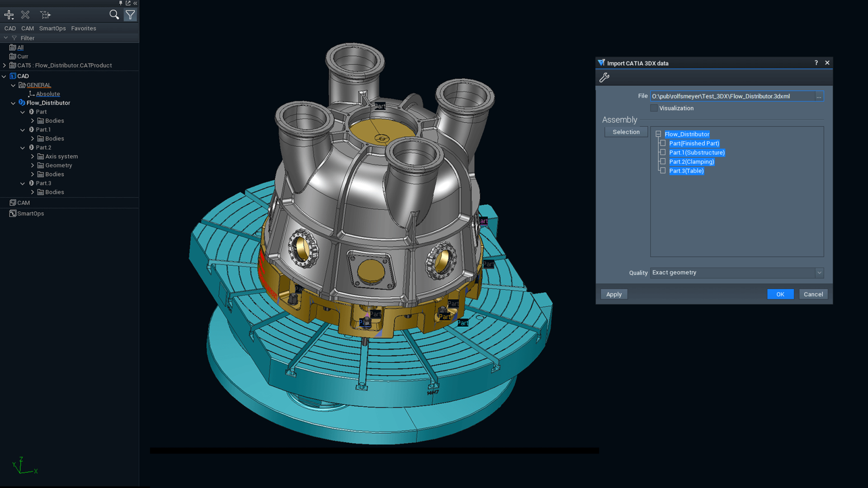Select Bodies under Part.3

point(55,192)
